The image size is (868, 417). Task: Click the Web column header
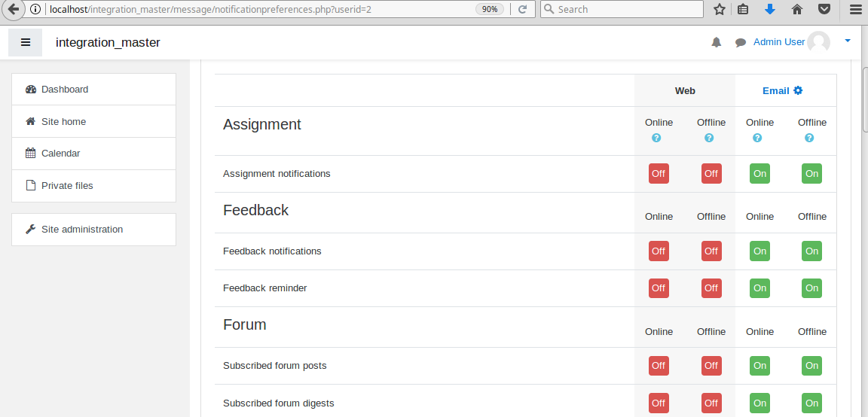685,90
